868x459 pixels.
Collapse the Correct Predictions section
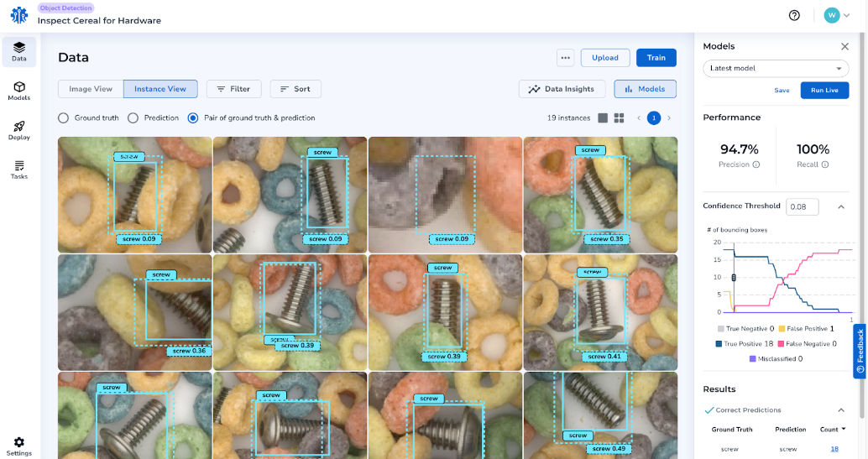841,410
